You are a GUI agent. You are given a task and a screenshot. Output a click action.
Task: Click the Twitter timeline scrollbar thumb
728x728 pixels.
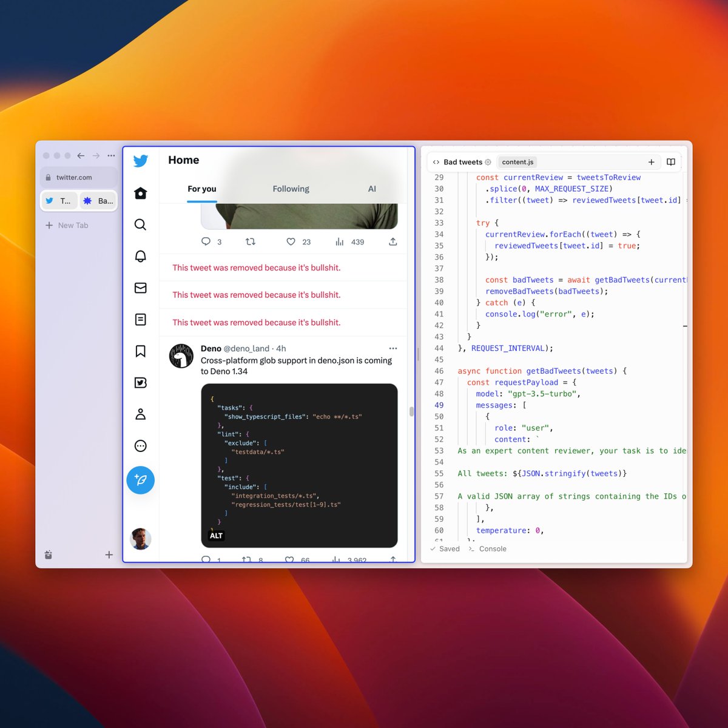412,411
